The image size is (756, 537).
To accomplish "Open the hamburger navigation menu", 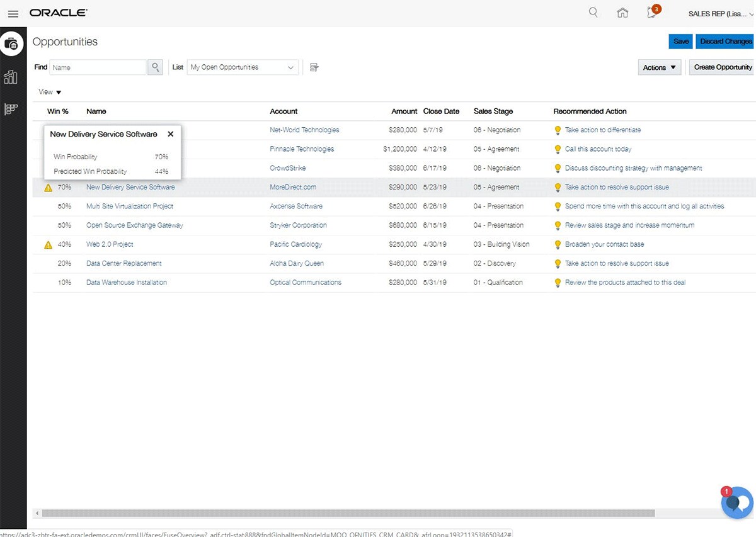I will (13, 13).
